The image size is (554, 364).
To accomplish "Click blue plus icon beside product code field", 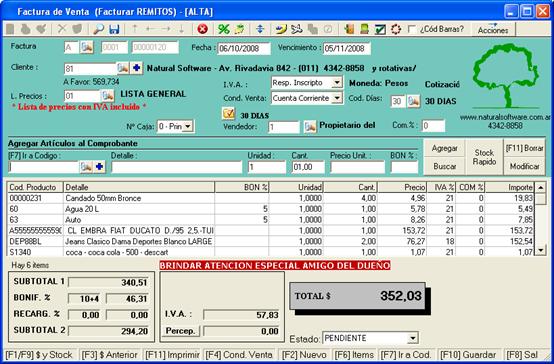I will [x=100, y=167].
